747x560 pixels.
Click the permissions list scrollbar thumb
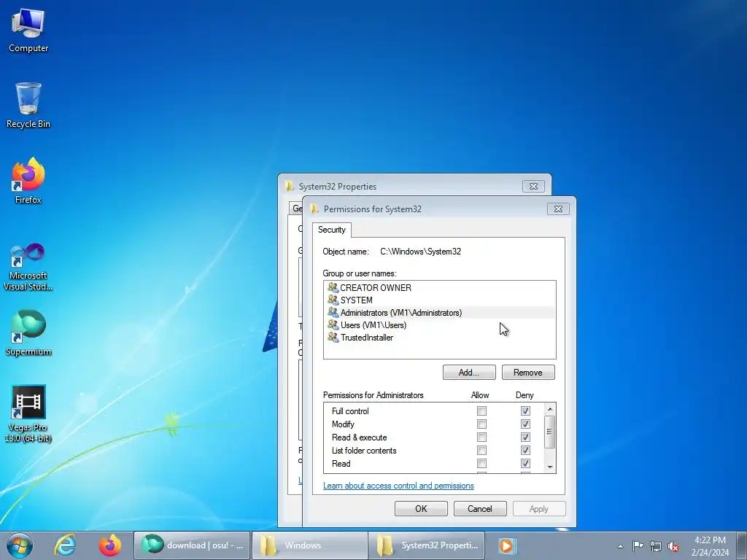550,432
